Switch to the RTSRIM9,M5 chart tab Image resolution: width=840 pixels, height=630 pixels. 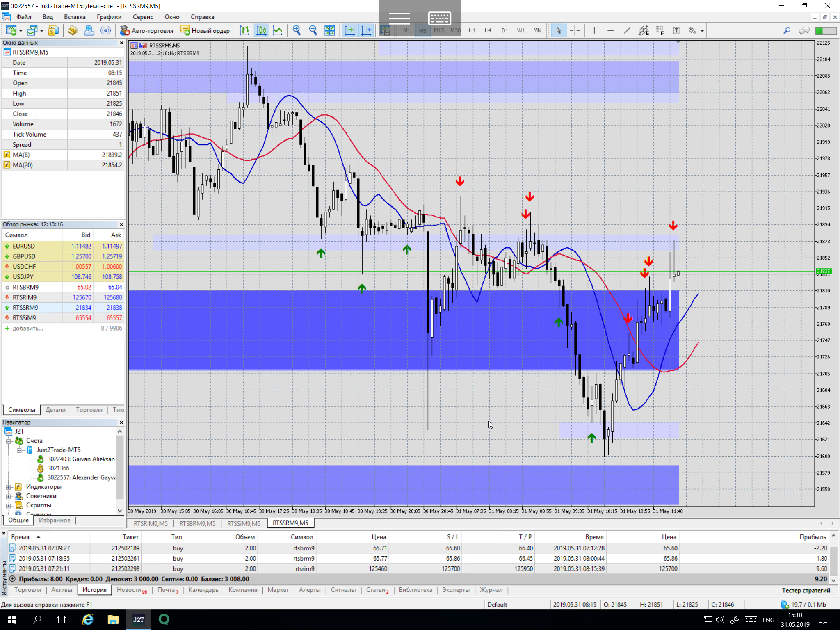[x=151, y=523]
